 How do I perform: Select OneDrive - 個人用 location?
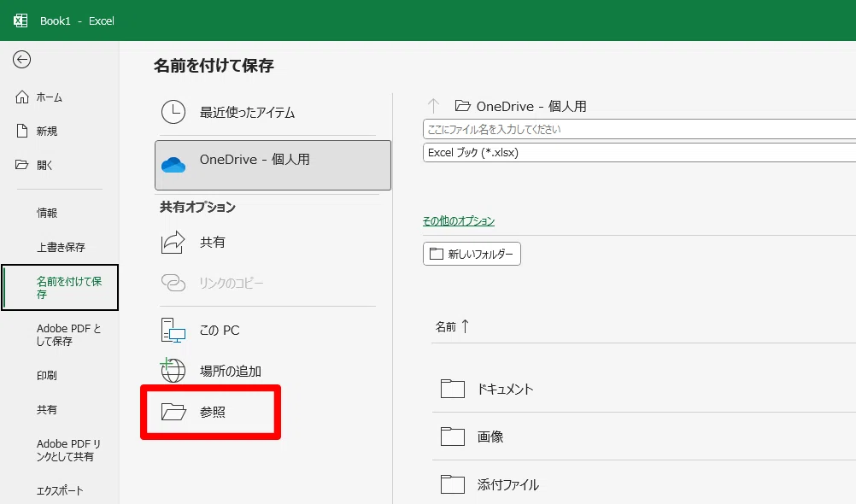273,165
